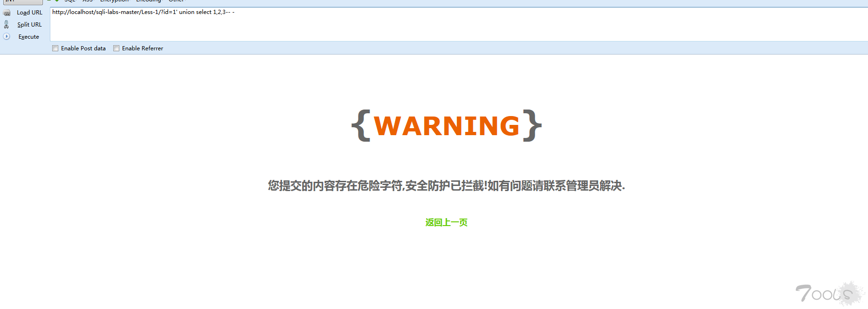
Task: Click the Execute play arrow icon
Action: click(7, 36)
